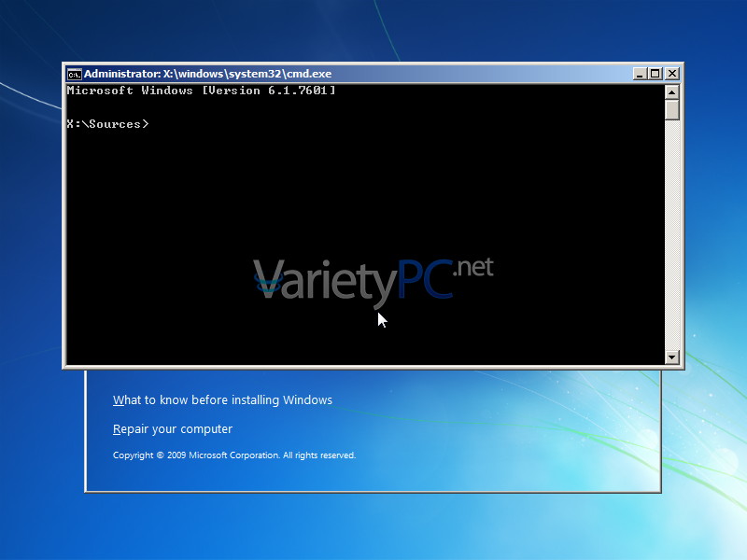Close the cmd.exe window

(x=672, y=74)
